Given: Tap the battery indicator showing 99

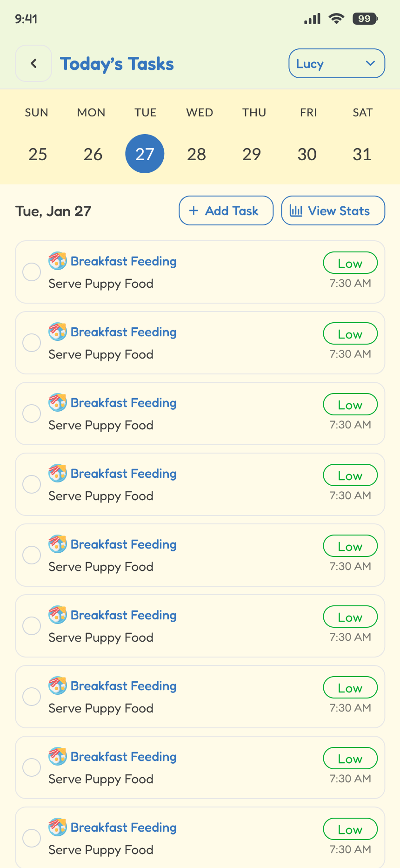Looking at the screenshot, I should (365, 19).
